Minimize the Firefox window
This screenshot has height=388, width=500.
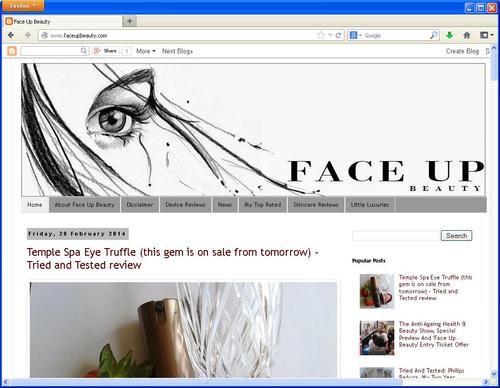point(470,8)
